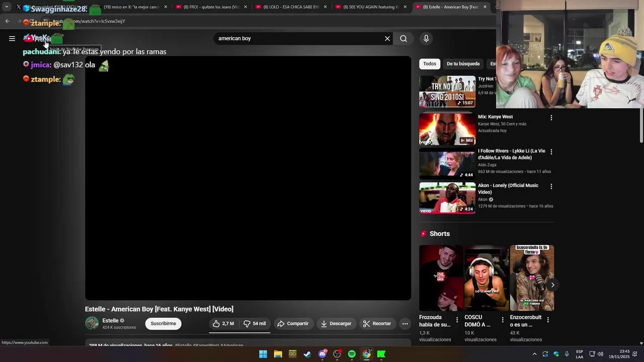The width and height of the screenshot is (644, 362).
Task: Open the Enzocerobulto short thumbnail
Action: (532, 278)
